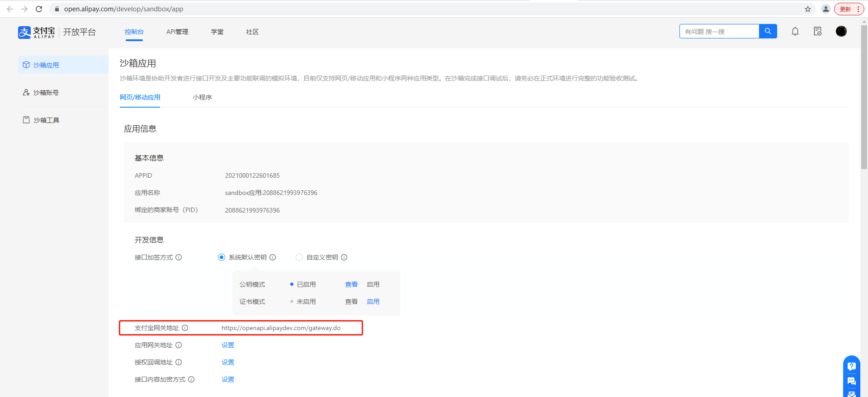Click the app name sandbox应用:2088621993976396
The height and width of the screenshot is (397, 868).
(271, 193)
